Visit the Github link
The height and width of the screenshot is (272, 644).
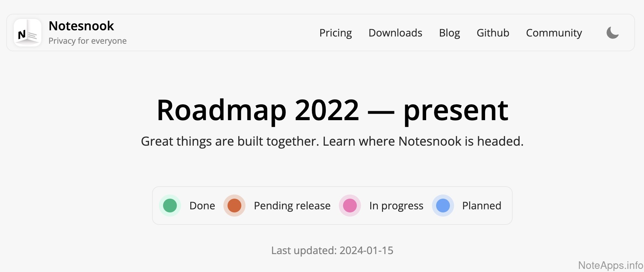tap(493, 33)
